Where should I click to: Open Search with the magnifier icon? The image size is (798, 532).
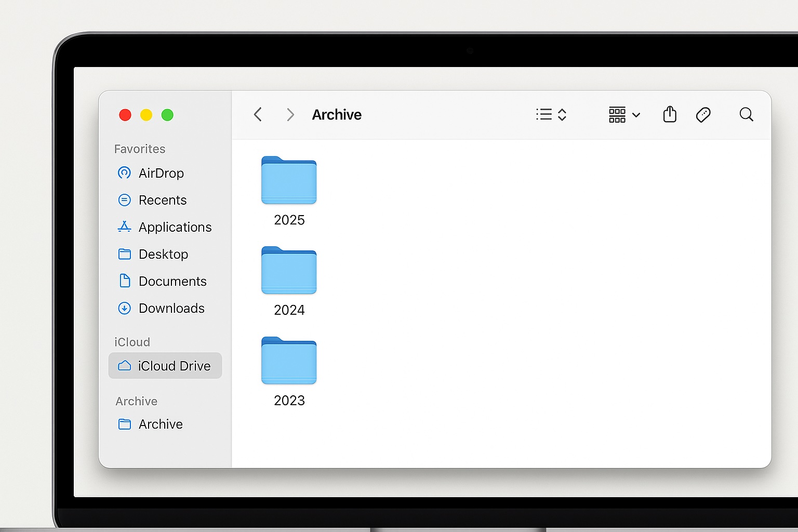click(746, 114)
